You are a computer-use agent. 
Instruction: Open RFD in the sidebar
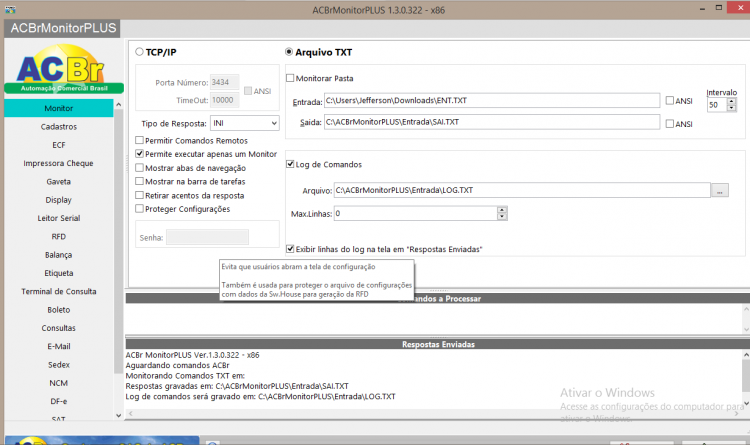pyautogui.click(x=59, y=236)
